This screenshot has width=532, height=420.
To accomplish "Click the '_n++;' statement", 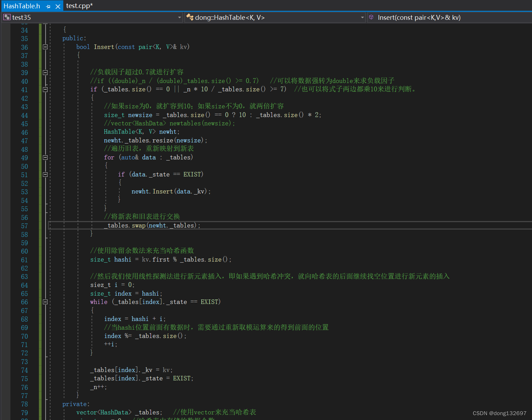I will click(x=98, y=387).
